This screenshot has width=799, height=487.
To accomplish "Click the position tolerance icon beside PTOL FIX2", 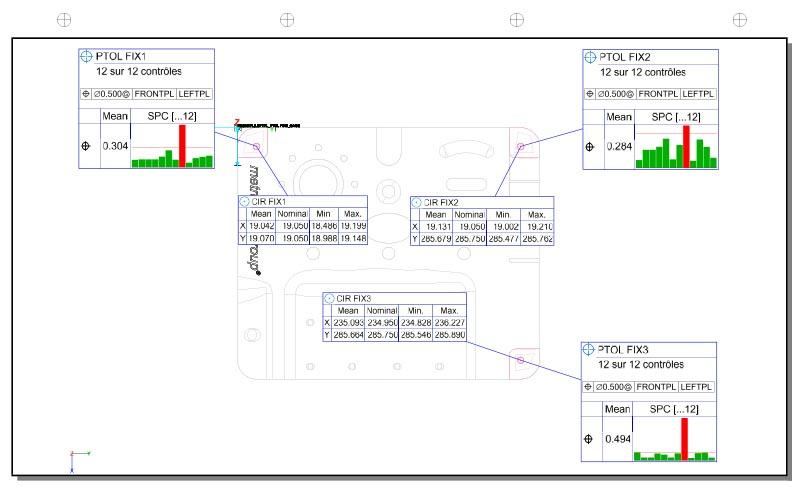I will 590,57.
